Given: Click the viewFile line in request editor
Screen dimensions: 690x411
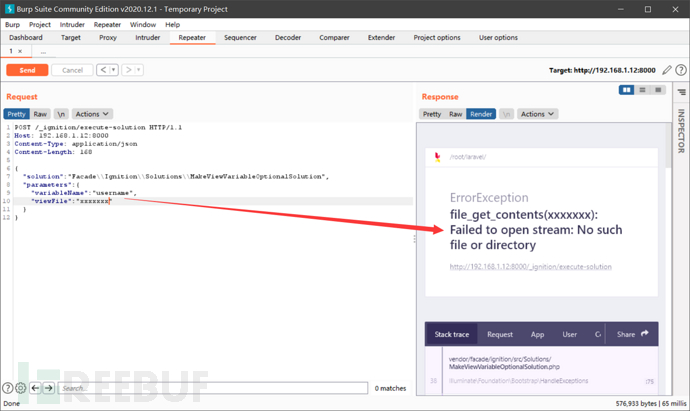Looking at the screenshot, I should click(x=213, y=201).
